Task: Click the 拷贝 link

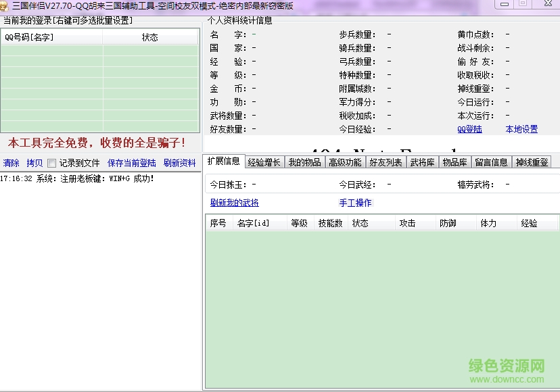Action: [34, 163]
